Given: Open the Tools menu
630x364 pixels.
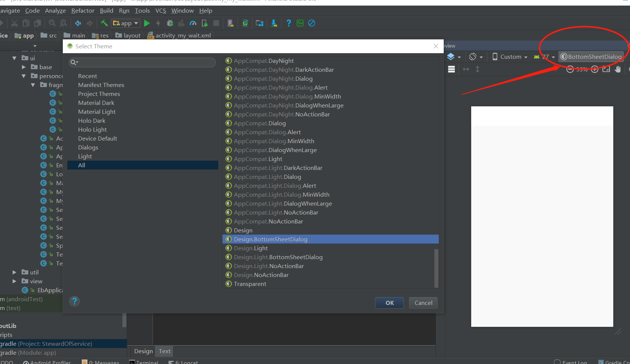Looking at the screenshot, I should click(142, 11).
